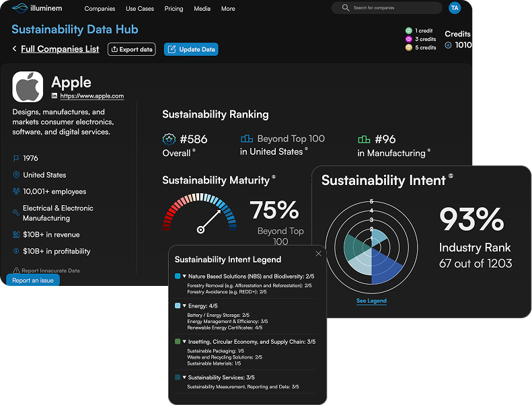Click the info mark after in United States
The width and height of the screenshot is (532, 405).
click(307, 149)
